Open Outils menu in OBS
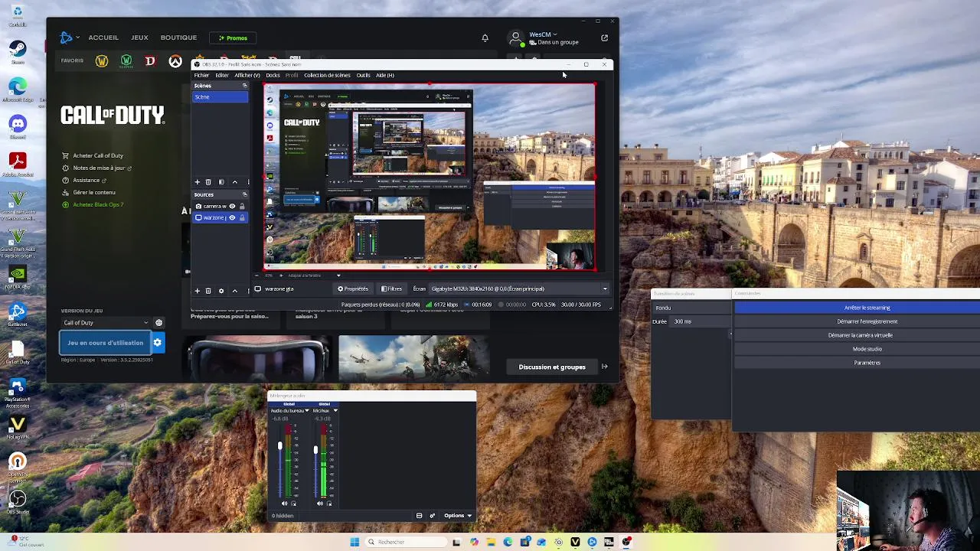980x551 pixels. click(363, 75)
